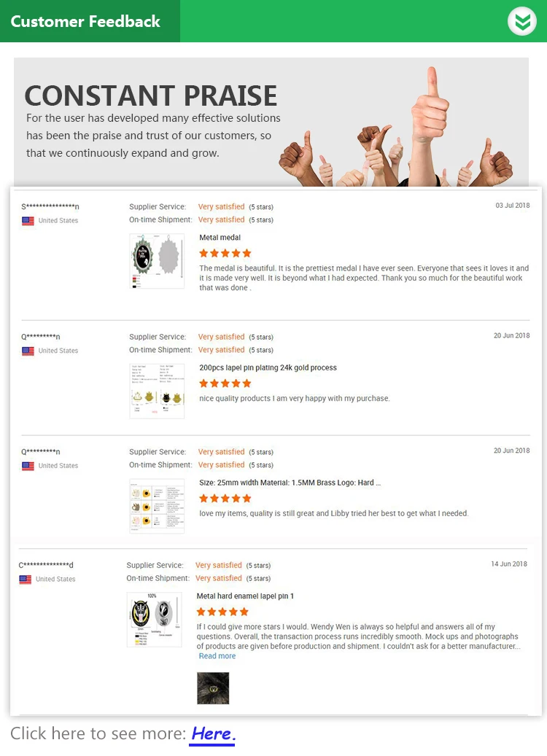Click the star rating for 200pcs lapel pin
547x756 pixels.
coord(225,383)
